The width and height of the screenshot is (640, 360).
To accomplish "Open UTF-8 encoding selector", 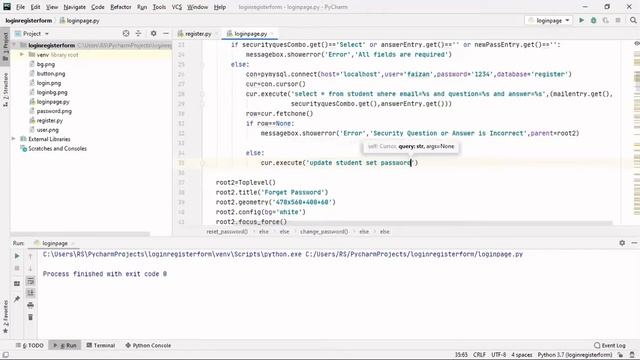I will point(499,355).
